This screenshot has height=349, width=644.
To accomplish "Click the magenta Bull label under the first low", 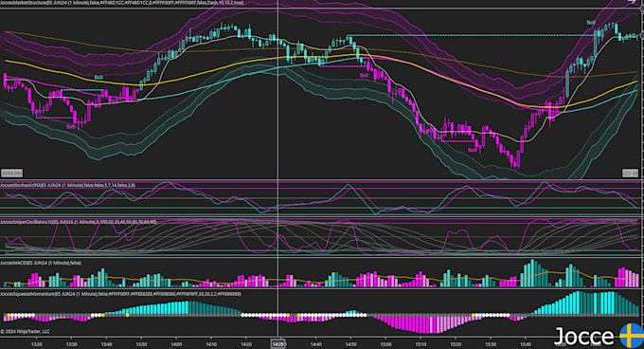I will point(71,127).
